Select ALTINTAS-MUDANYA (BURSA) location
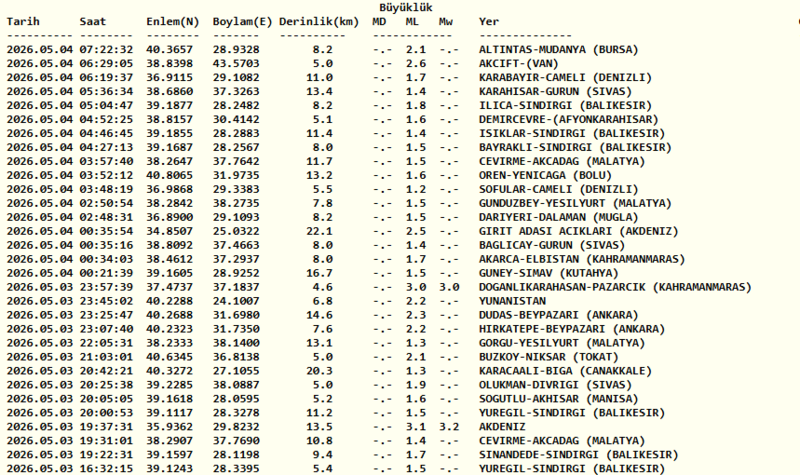The width and height of the screenshot is (800, 475). pos(559,50)
